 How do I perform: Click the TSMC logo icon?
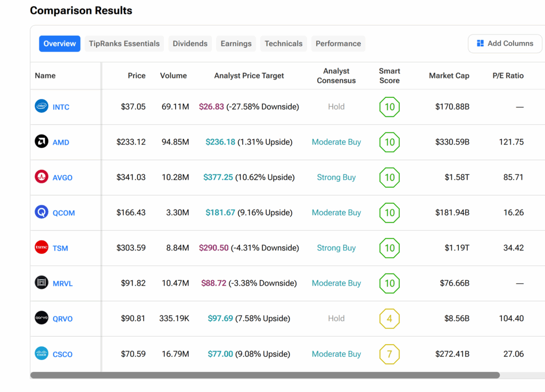pyautogui.click(x=42, y=248)
